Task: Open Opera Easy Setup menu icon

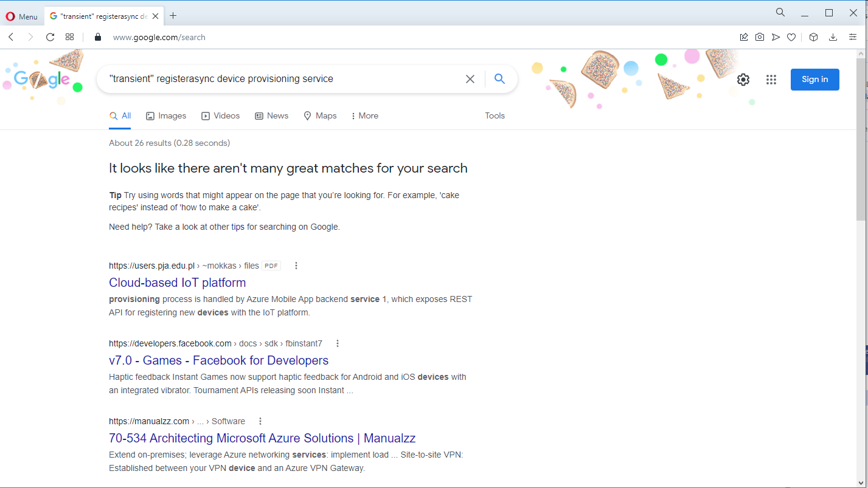Action: click(853, 37)
